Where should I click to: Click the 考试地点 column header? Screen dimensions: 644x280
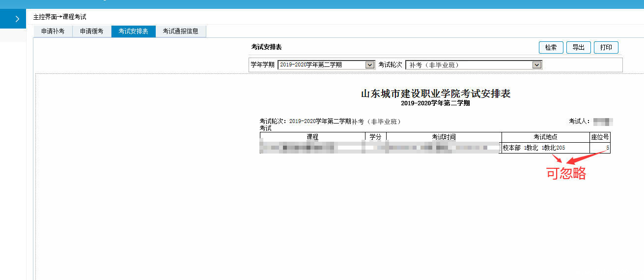(545, 137)
